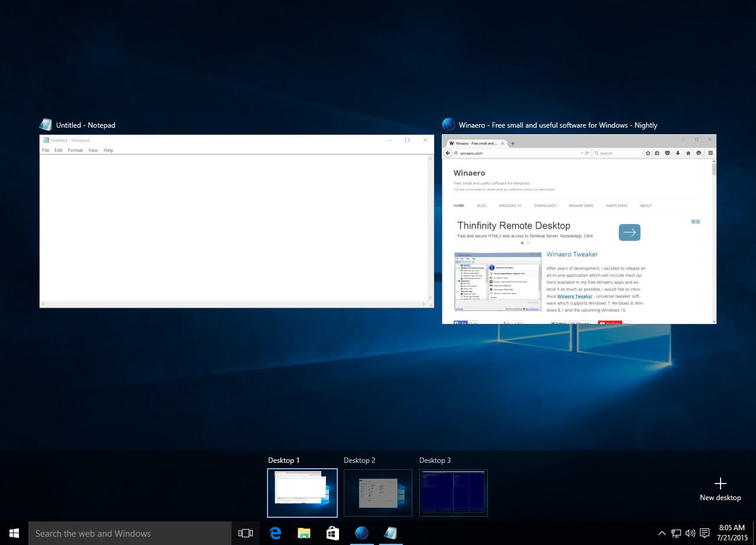756x545 pixels.
Task: Bookmark this page with the star icon
Action: point(648,153)
